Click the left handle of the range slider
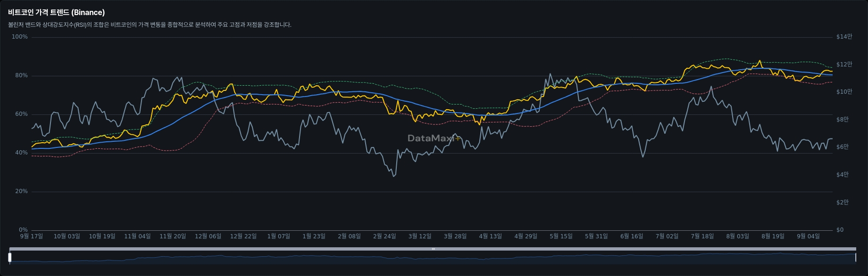Image resolution: width=868 pixels, height=276 pixels. click(9, 258)
